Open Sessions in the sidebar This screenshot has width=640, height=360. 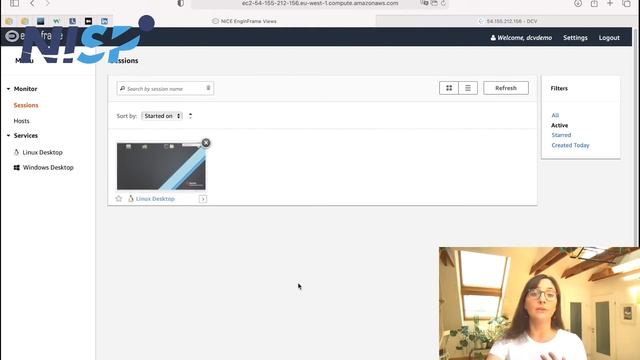tap(26, 105)
